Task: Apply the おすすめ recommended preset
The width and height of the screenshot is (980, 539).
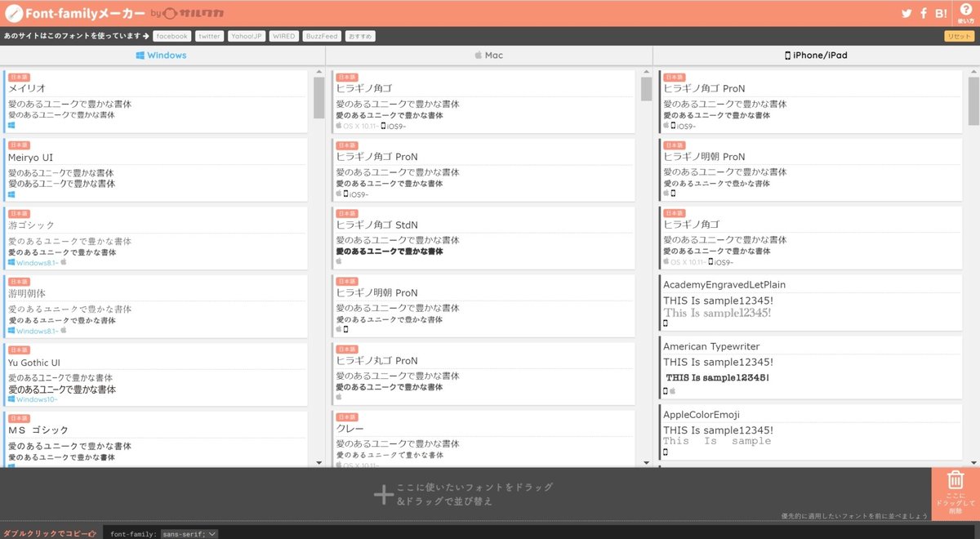Action: pos(360,36)
